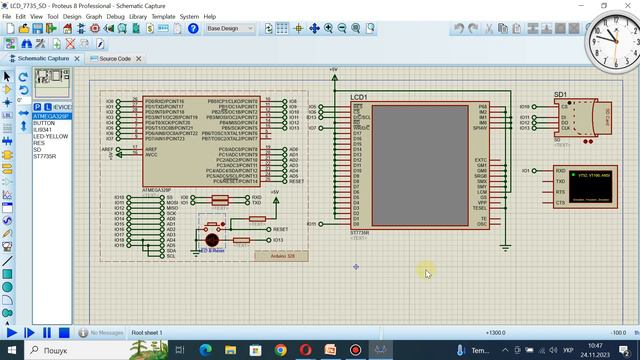Add new sheet green plus icon
The image size is (640, 360).
(x=56, y=44)
